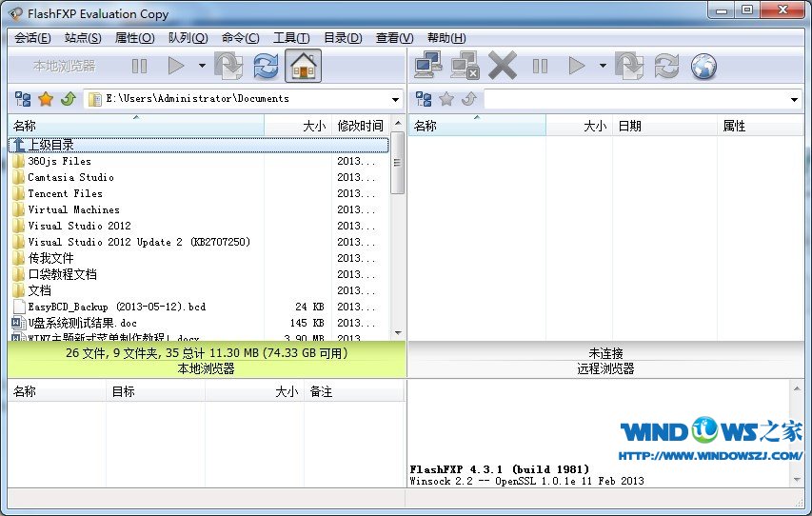Click the local file list vertical scrollbar
The height and width of the screenshot is (516, 812).
[x=398, y=238]
